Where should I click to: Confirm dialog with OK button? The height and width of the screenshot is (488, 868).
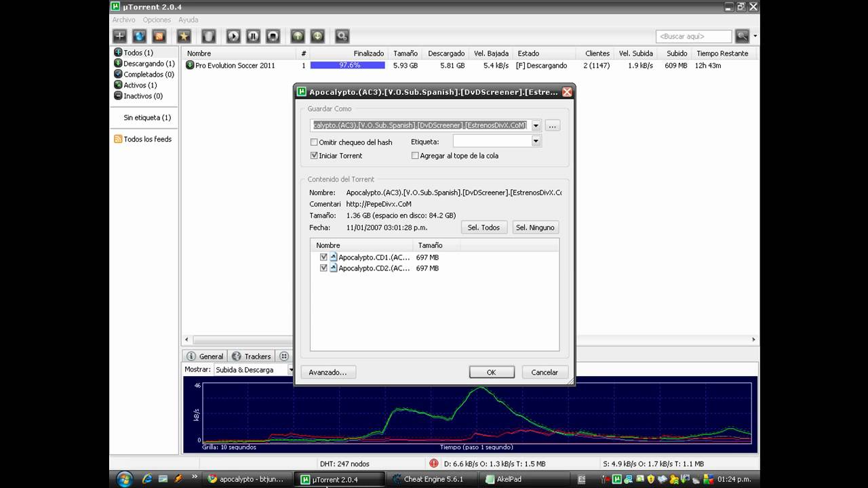click(x=492, y=372)
